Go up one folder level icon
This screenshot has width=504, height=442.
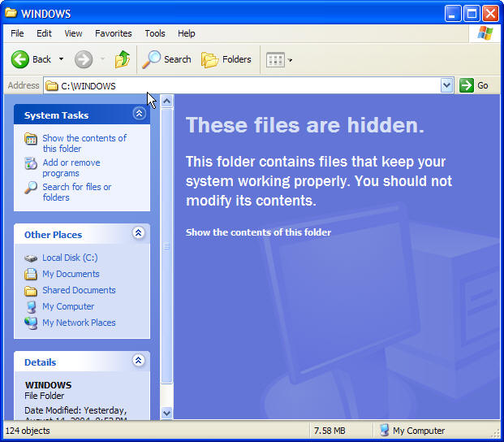point(122,59)
